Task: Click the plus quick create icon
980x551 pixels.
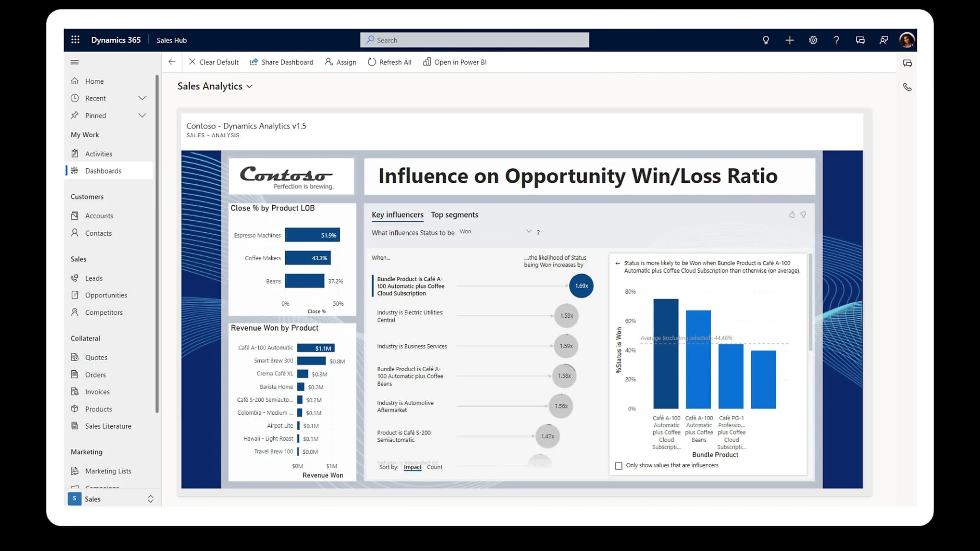Action: pyautogui.click(x=790, y=40)
